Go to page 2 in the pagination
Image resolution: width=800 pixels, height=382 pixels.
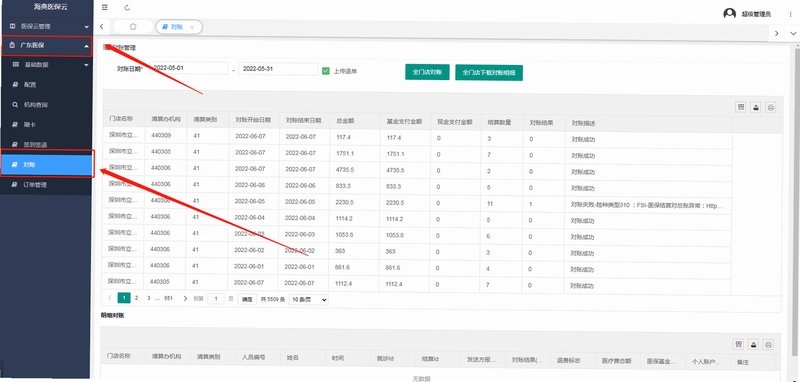136,298
